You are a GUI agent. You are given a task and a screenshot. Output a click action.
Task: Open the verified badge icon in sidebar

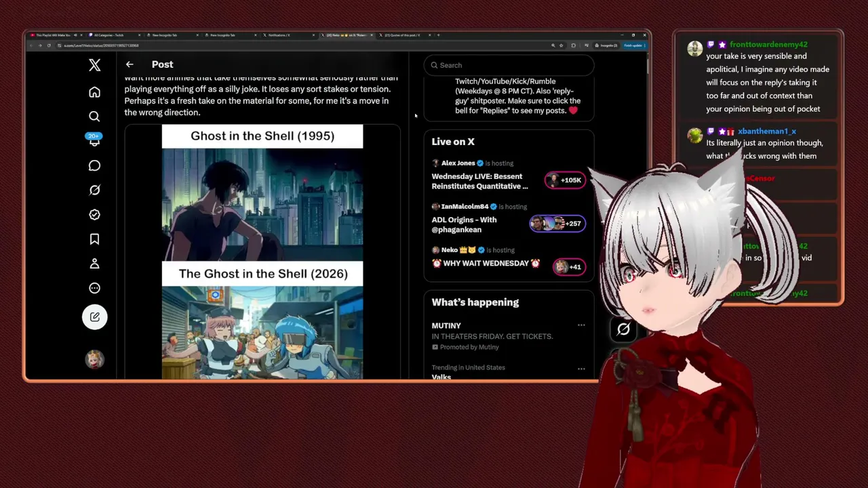tap(94, 214)
